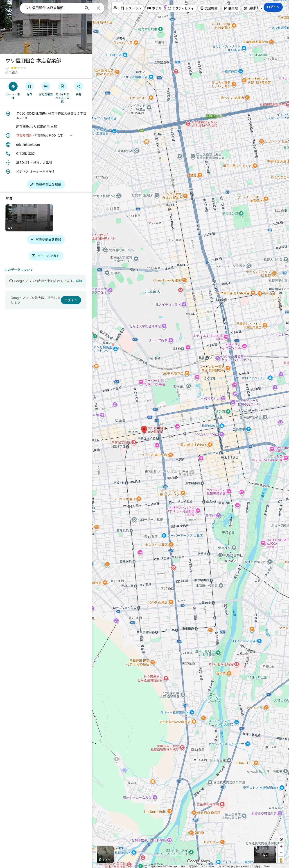Zoom out with the minus button
This screenshot has width=289, height=868.
(x=281, y=853)
